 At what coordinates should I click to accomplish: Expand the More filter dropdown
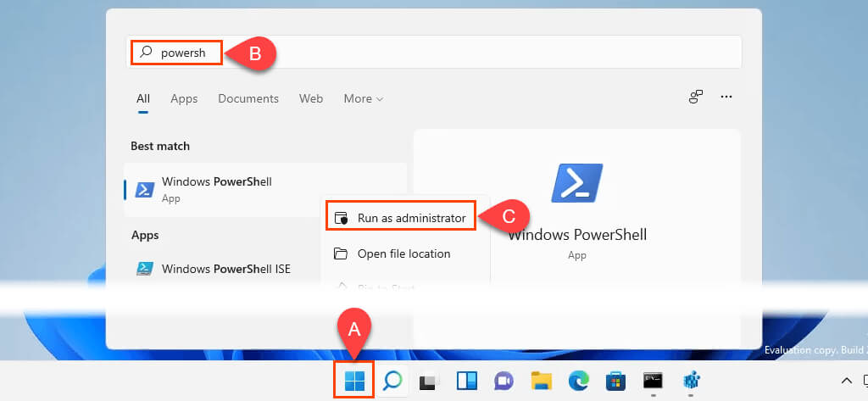click(363, 98)
